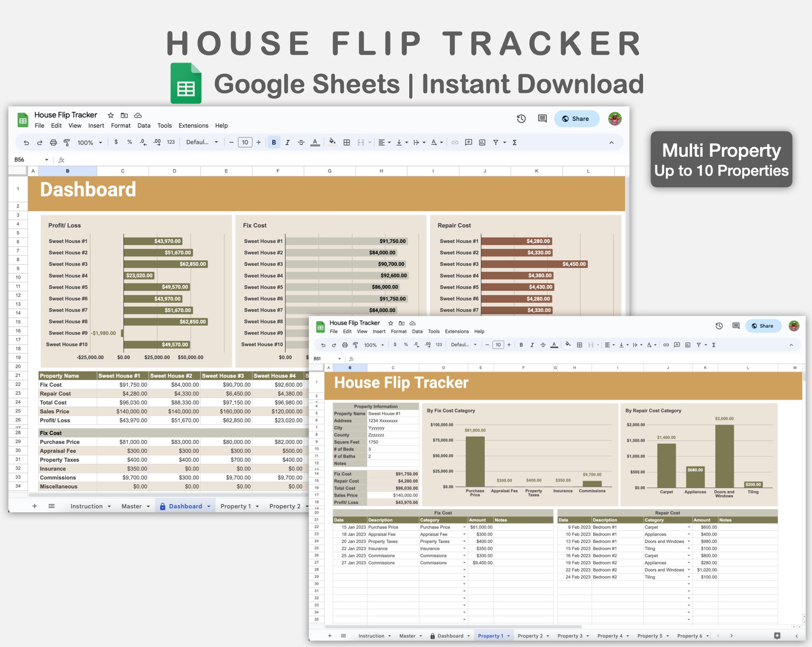Screen dimensions: 812x647
Task: Toggle bold formatting in main toolbar
Action: coord(274,143)
